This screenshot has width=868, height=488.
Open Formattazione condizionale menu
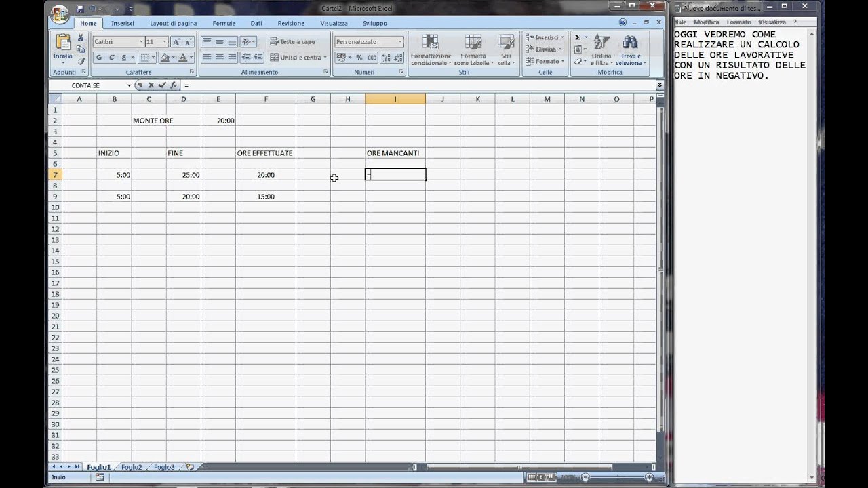[431, 49]
